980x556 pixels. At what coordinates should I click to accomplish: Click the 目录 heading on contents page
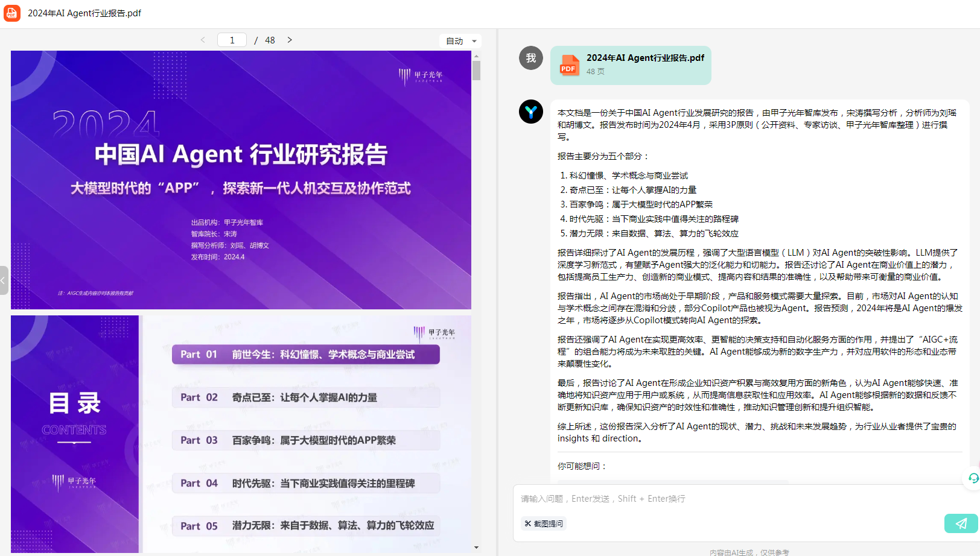coord(75,403)
